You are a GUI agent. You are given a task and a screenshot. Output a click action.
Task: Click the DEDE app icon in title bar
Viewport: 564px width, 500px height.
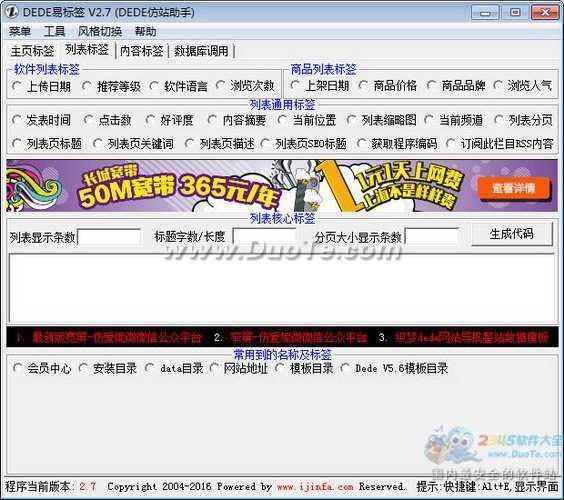tap(11, 12)
